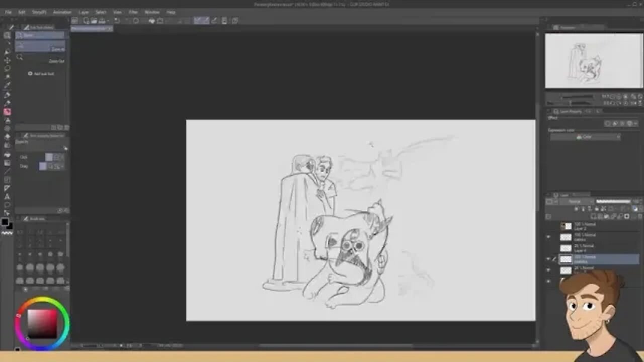Undo the last action in command bar
644x362 pixels.
click(x=117, y=21)
